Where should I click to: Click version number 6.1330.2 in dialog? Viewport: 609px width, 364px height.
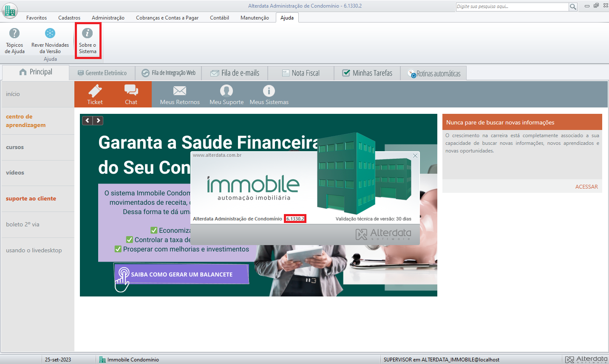295,219
